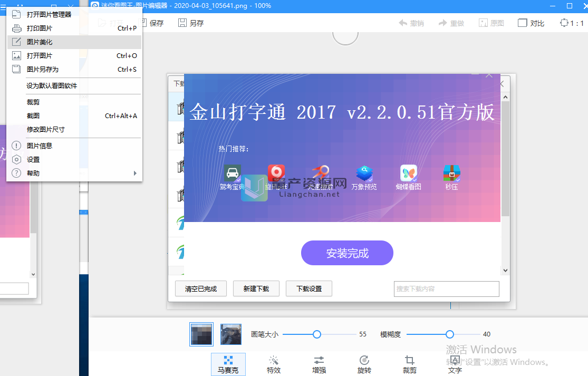Adjust the 模糊度 blur level slider
Viewport: 588px width, 376px height.
tap(450, 334)
